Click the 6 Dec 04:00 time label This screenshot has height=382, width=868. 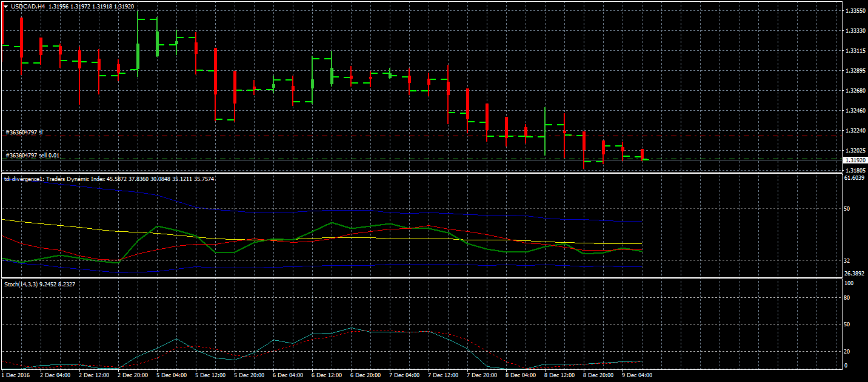coord(288,375)
